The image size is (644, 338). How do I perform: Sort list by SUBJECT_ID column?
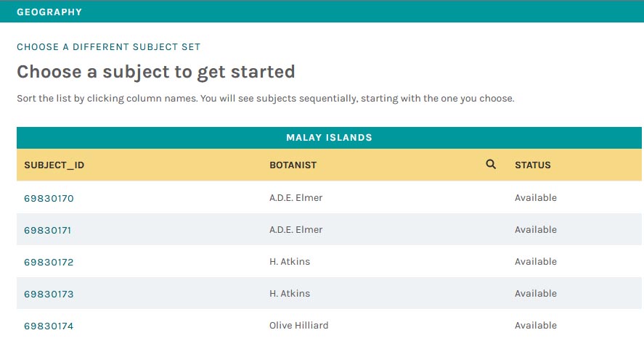coord(54,165)
